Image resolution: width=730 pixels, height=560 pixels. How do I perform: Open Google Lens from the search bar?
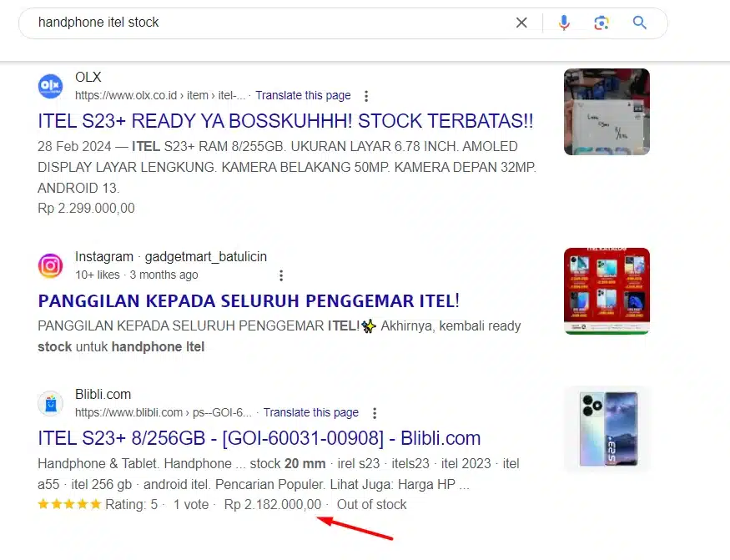(602, 23)
